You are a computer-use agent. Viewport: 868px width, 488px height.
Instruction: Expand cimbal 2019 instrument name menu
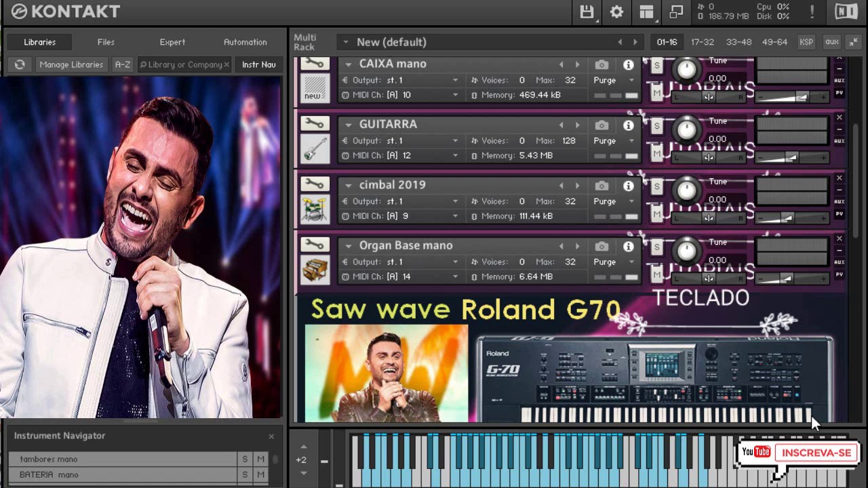(348, 185)
